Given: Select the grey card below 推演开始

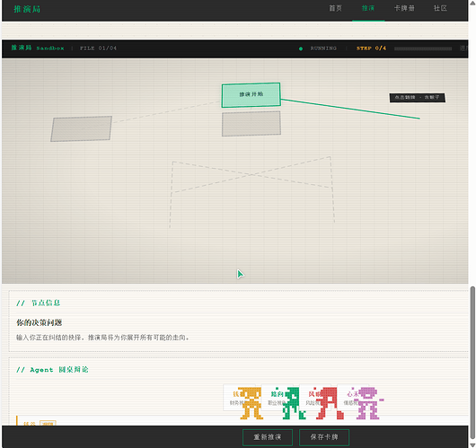Looking at the screenshot, I should point(251,124).
